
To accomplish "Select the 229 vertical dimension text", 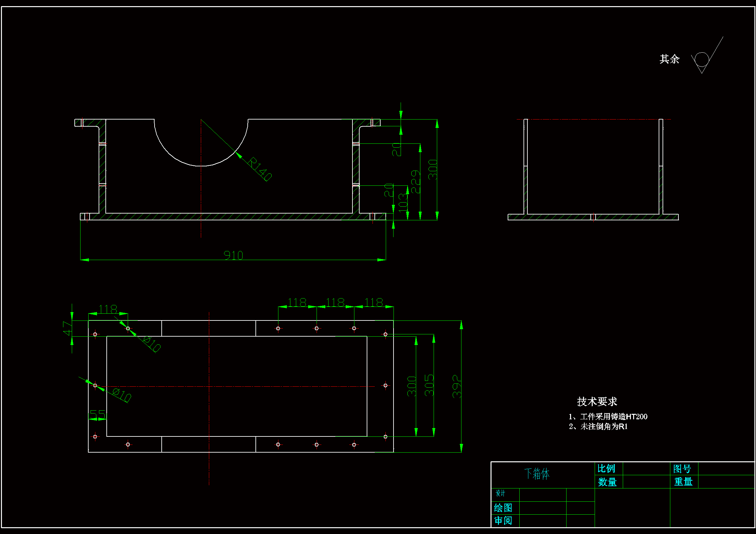I will [x=416, y=182].
